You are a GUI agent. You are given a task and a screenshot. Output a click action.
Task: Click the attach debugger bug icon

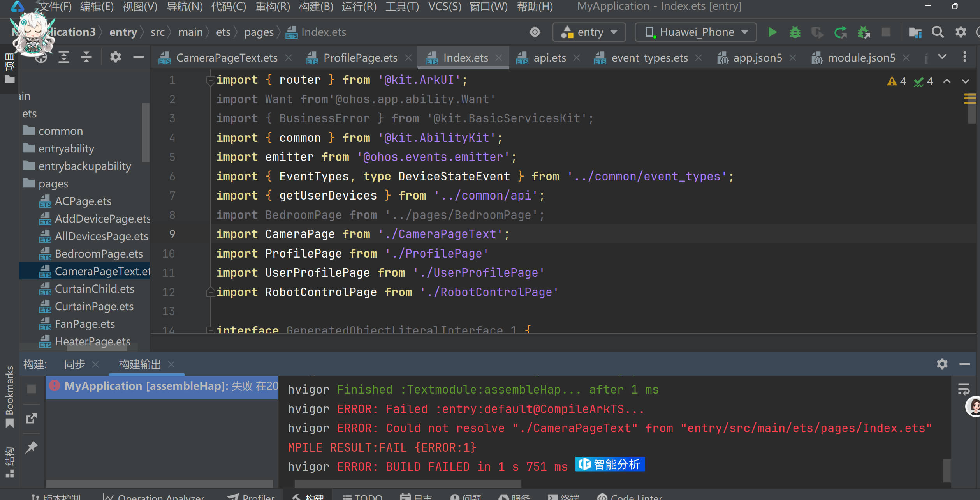coord(864,32)
